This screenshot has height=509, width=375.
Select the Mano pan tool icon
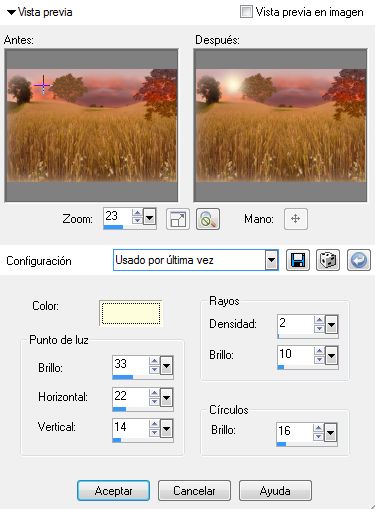coord(296,219)
